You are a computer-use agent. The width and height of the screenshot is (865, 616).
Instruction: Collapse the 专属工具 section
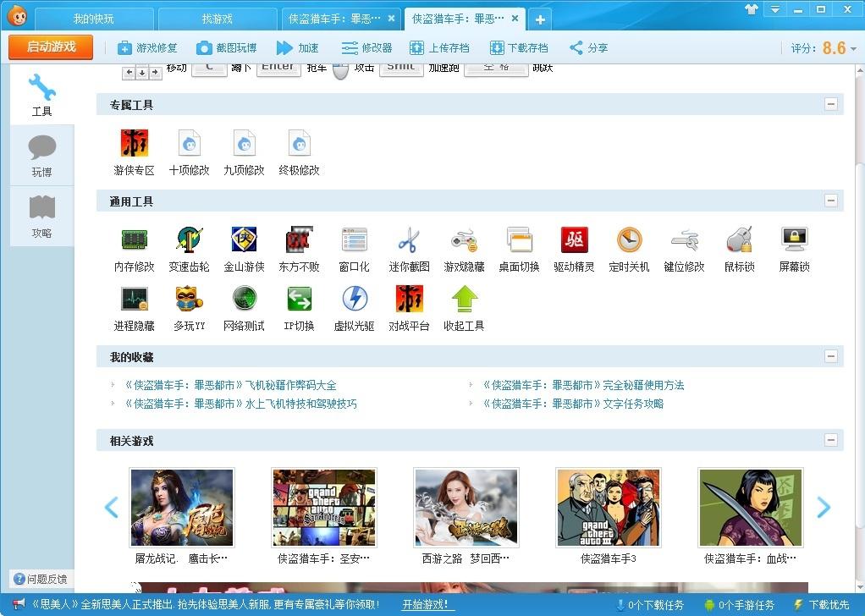tap(831, 104)
